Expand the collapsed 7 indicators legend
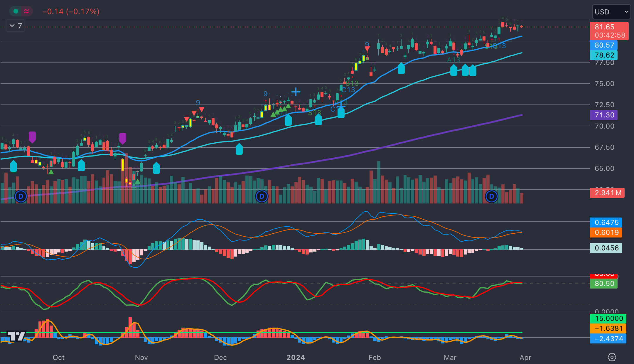 16,26
